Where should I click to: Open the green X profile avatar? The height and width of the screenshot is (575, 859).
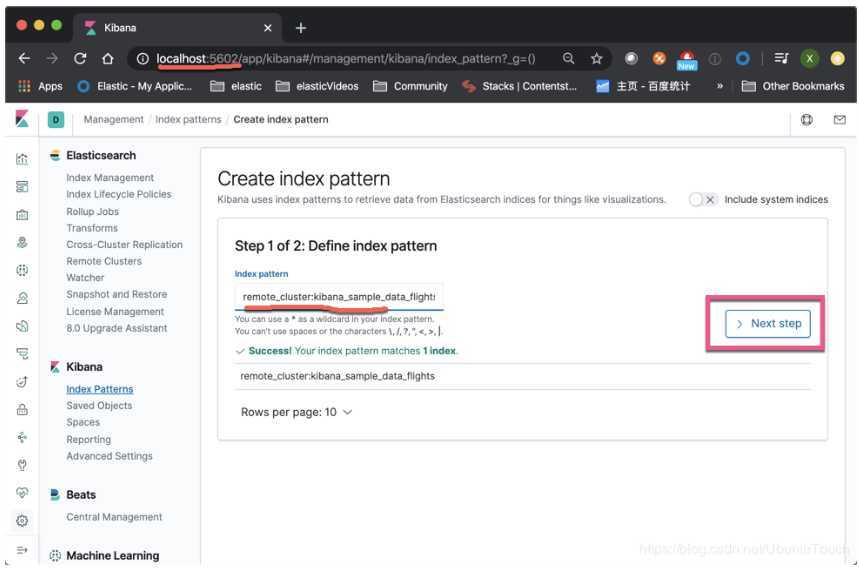pyautogui.click(x=810, y=59)
